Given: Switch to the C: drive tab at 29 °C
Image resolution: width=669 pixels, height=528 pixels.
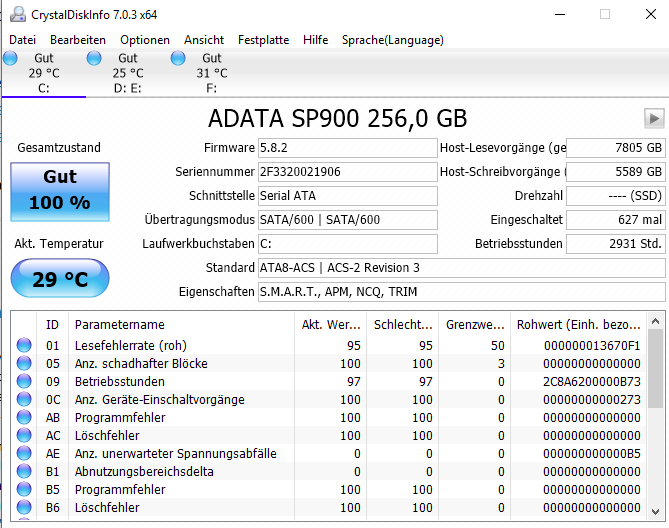Looking at the screenshot, I should [x=44, y=73].
